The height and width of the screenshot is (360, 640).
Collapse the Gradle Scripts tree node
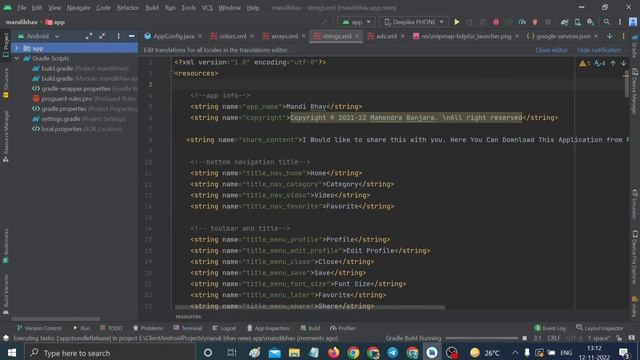coord(17,58)
